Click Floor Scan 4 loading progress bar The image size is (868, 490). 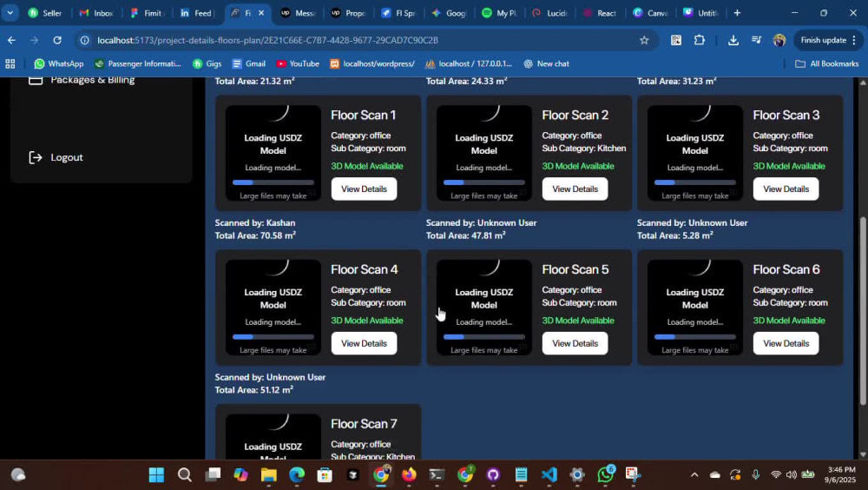(x=273, y=336)
